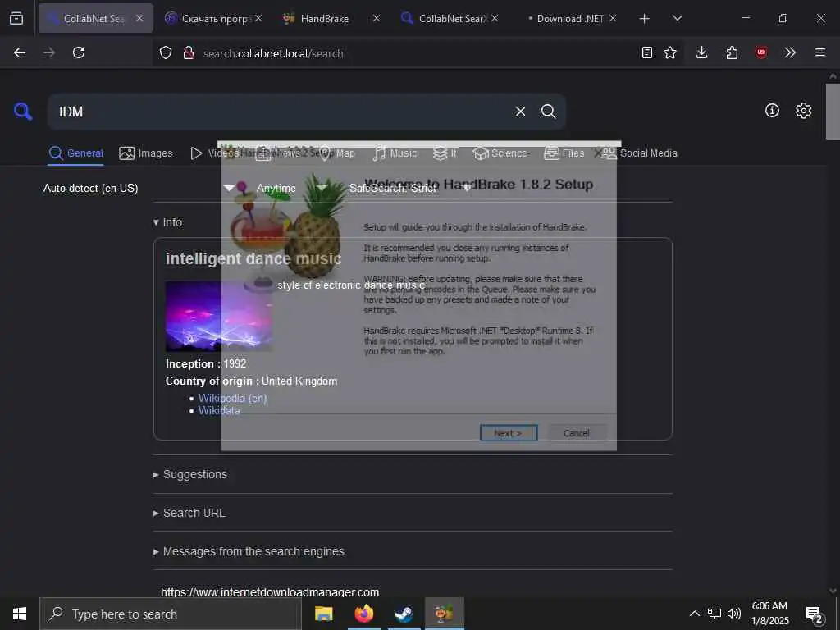
Task: Go back with the browser back arrow
Action: tap(20, 52)
